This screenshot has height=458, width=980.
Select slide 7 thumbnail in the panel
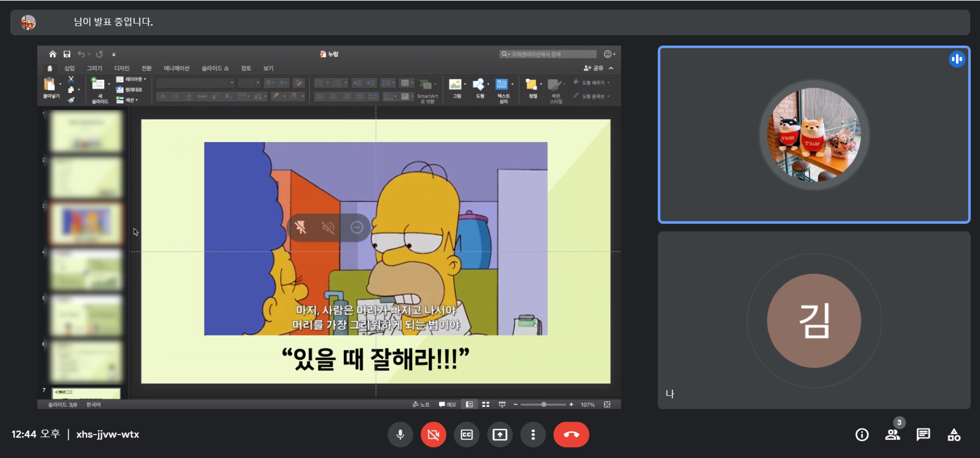tap(86, 393)
